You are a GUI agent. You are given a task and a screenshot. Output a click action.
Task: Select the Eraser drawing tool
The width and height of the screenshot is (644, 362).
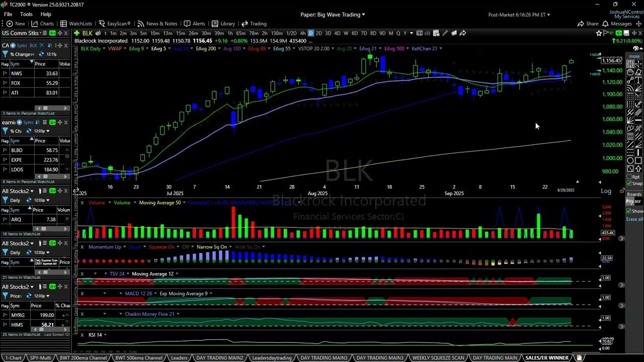click(x=637, y=72)
